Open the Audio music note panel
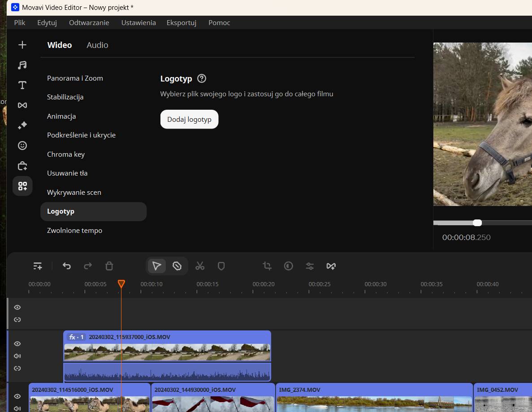This screenshot has width=532, height=412. coord(22,65)
